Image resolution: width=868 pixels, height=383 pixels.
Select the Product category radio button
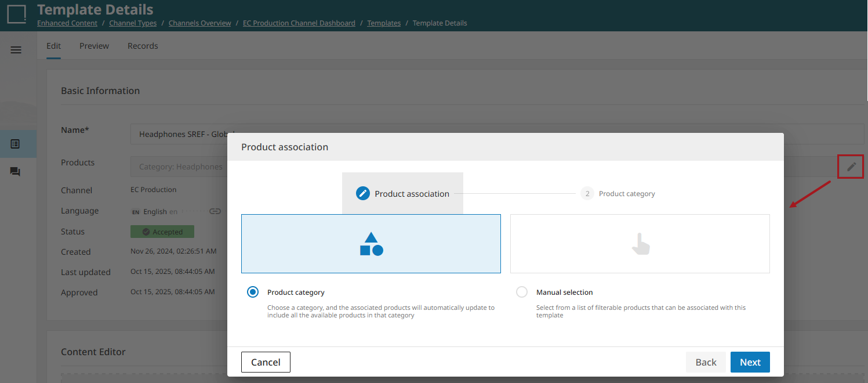(x=253, y=292)
